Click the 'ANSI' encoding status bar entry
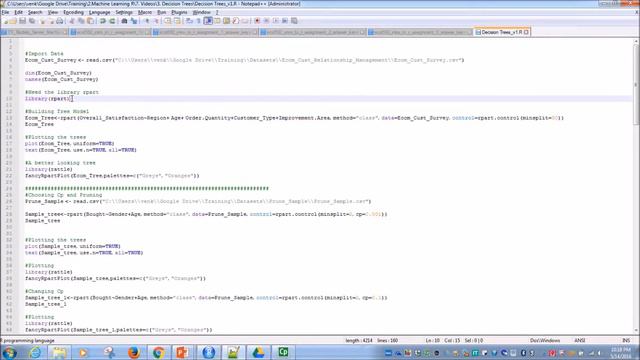Viewport: 640px width, 360px height. click(x=580, y=340)
